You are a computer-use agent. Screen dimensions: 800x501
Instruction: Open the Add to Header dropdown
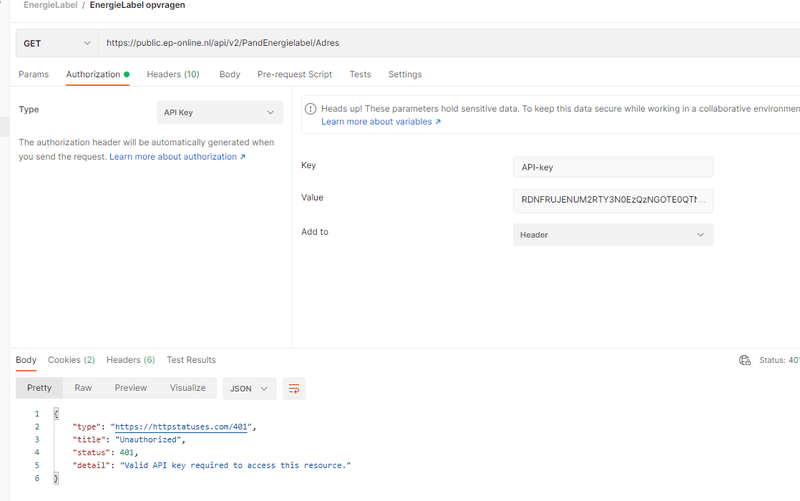click(x=612, y=235)
